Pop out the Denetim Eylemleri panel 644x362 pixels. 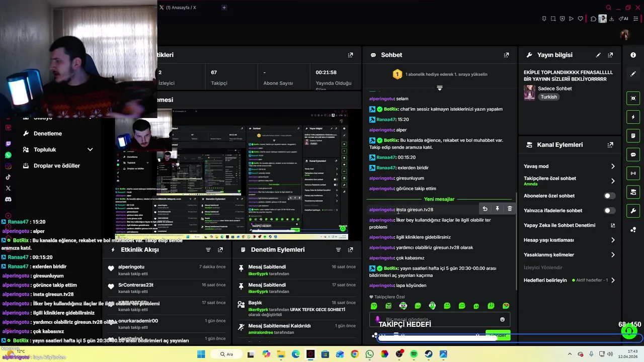tap(350, 249)
